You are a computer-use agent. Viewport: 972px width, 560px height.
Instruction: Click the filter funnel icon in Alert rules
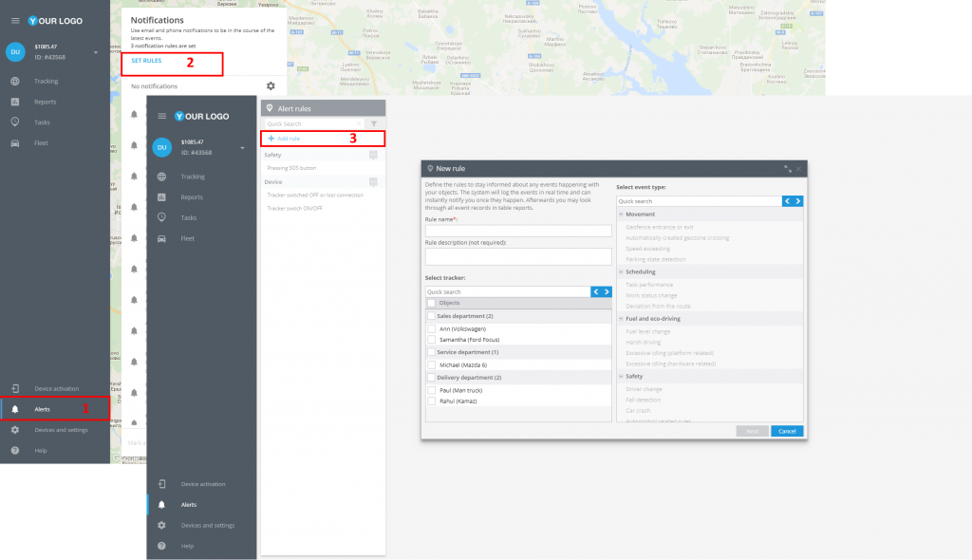pyautogui.click(x=374, y=123)
